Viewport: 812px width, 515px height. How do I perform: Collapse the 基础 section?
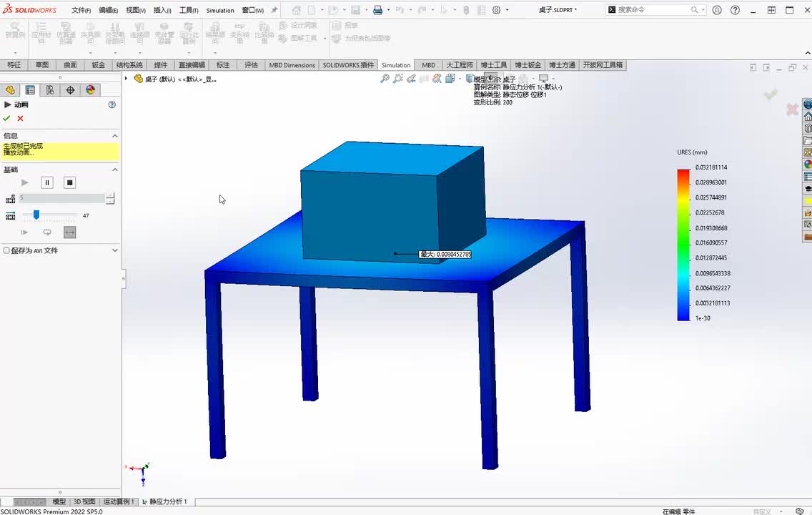click(115, 170)
